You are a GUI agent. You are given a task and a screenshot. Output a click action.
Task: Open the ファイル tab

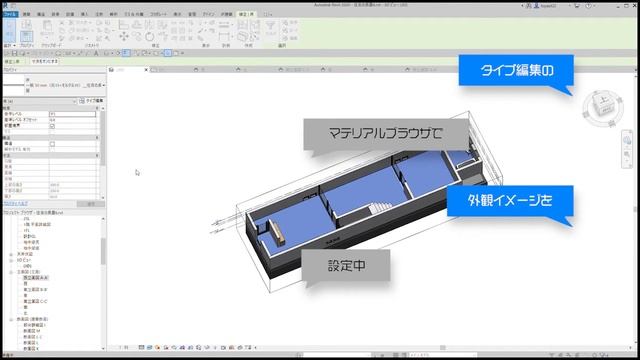click(10, 14)
